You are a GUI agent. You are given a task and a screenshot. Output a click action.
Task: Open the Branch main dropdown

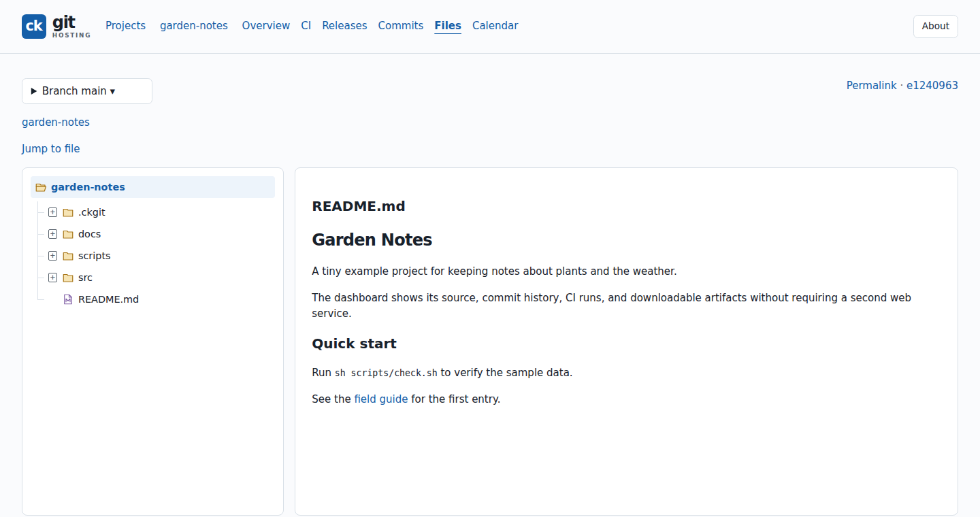click(87, 91)
